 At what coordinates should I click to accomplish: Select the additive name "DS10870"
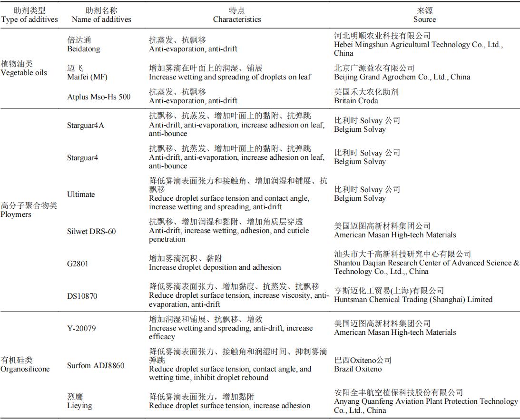click(x=82, y=296)
